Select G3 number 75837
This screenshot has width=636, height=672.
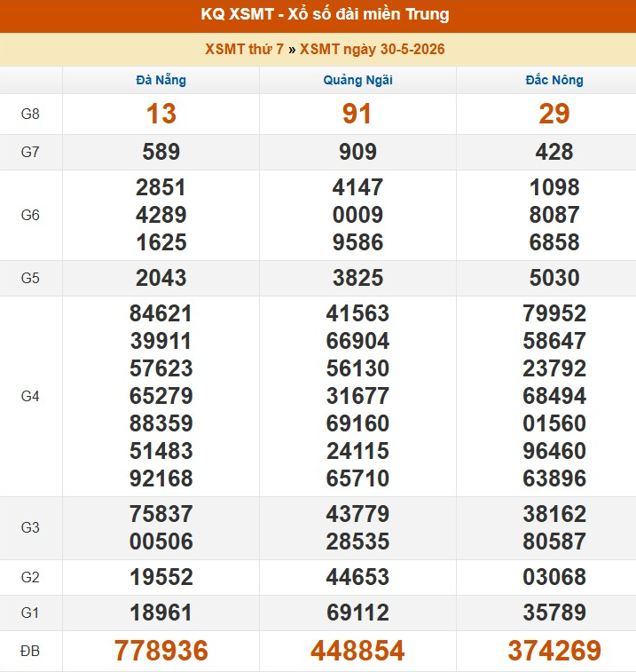pos(161,514)
